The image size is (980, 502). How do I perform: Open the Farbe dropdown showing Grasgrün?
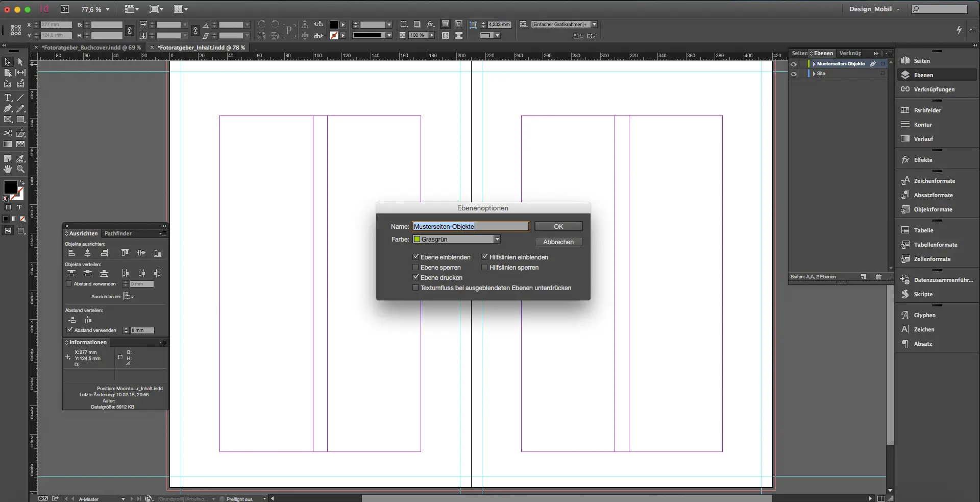pos(497,239)
